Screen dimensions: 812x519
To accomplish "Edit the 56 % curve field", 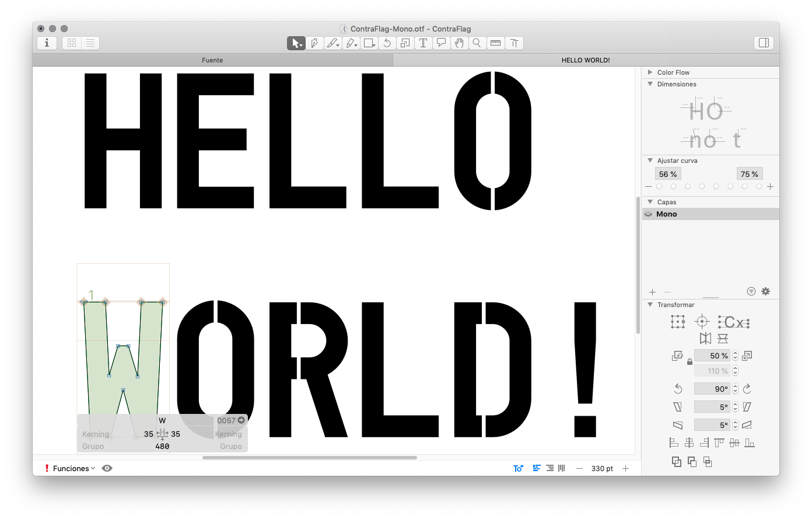I will (668, 174).
